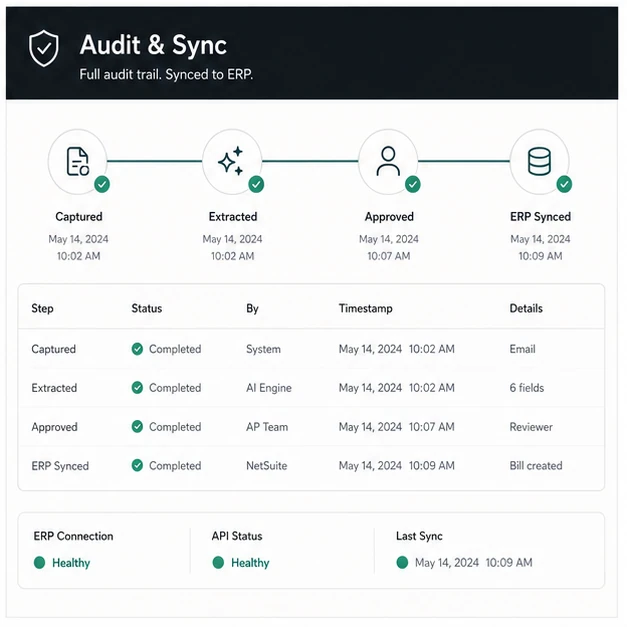Select Captured cell in table
This screenshot has height=627, width=627.
tap(54, 349)
